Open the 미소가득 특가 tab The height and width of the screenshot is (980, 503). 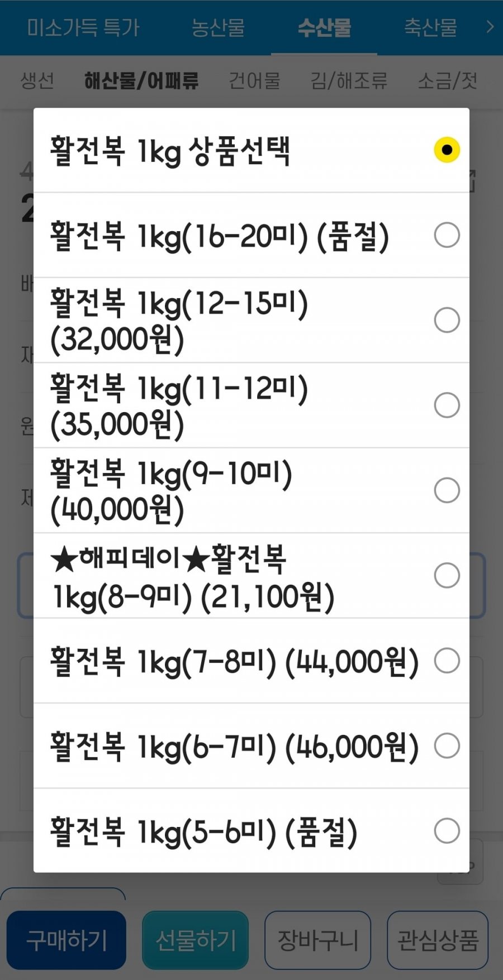pos(83,27)
